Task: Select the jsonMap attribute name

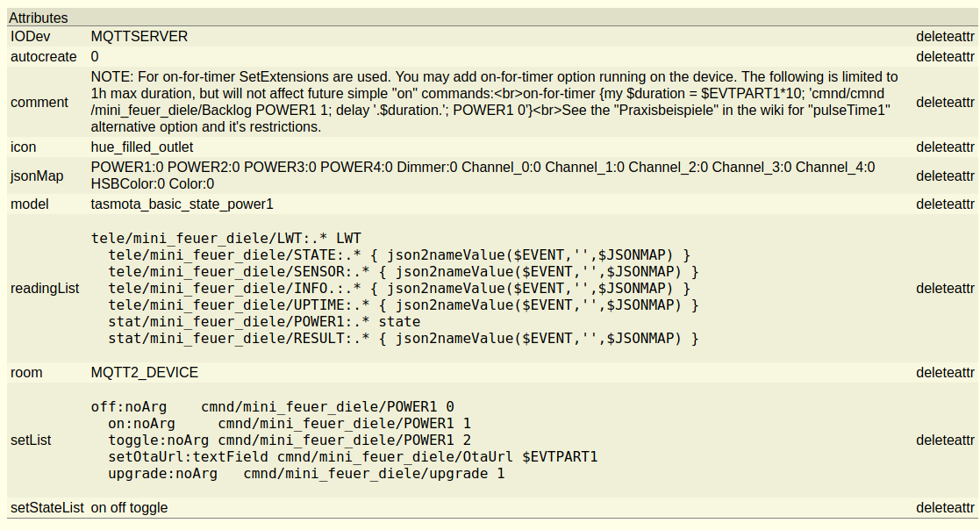Action: coord(37,176)
